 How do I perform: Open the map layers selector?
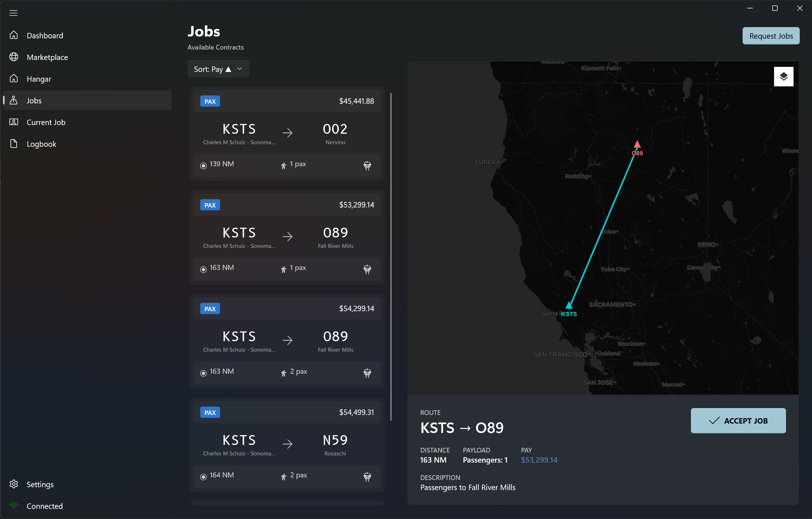(783, 77)
